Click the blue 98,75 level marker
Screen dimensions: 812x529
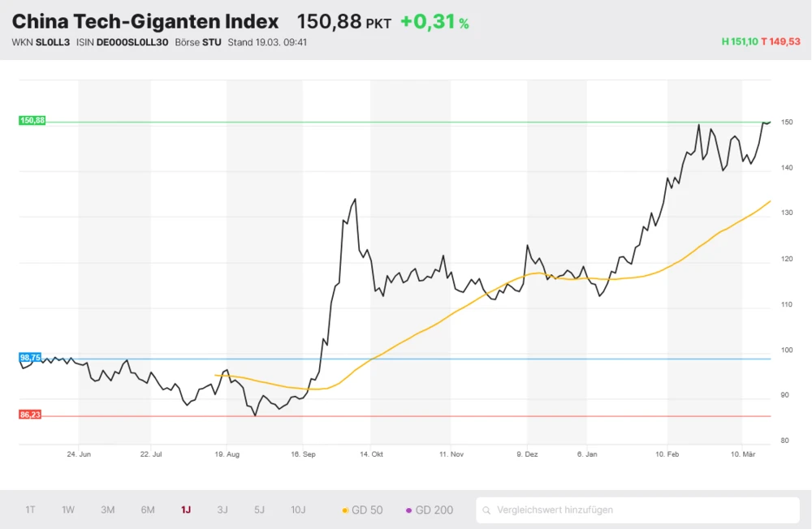click(31, 357)
